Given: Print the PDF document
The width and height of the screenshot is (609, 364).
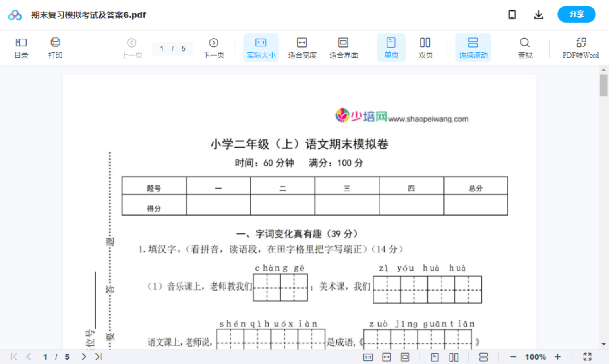Looking at the screenshot, I should pyautogui.click(x=55, y=47).
